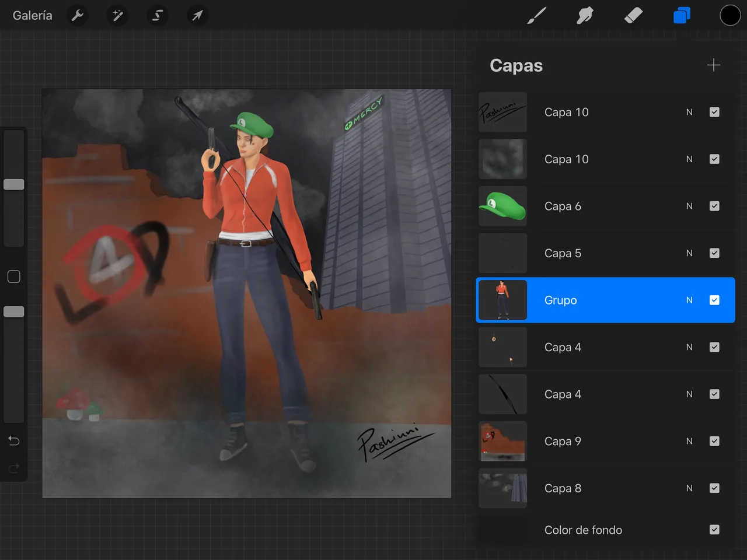Screen dimensions: 747x560
Task: Activate the Selection tool
Action: 158,16
